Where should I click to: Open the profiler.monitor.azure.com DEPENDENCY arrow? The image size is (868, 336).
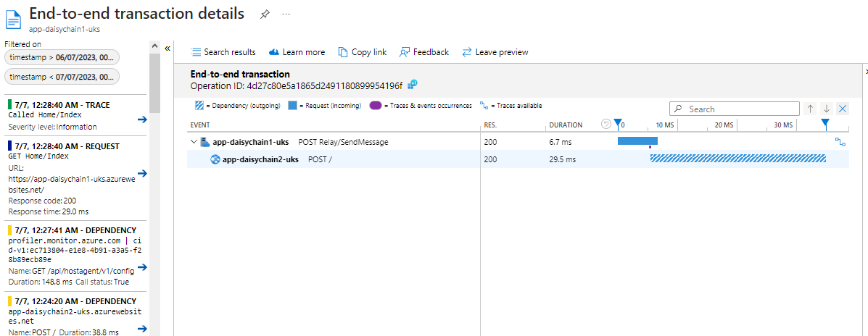point(141,267)
